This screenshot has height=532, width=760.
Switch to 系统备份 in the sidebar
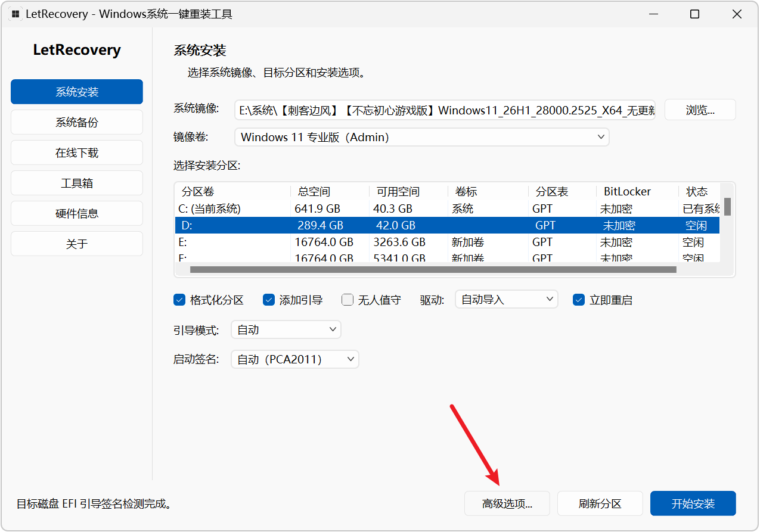(77, 122)
